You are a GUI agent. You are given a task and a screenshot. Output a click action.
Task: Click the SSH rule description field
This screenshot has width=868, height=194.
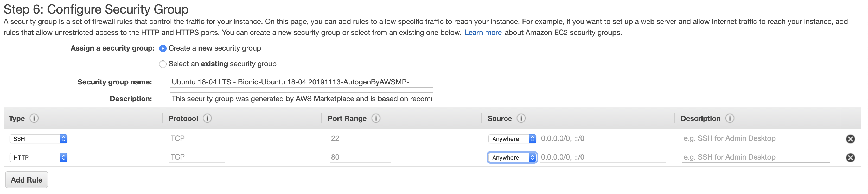click(756, 138)
